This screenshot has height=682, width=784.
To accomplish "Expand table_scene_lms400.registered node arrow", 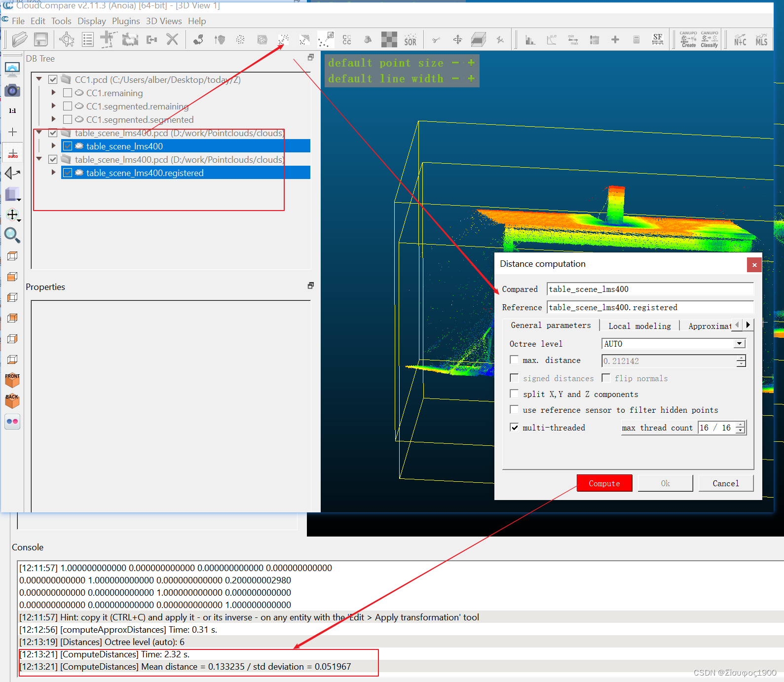I will point(53,173).
